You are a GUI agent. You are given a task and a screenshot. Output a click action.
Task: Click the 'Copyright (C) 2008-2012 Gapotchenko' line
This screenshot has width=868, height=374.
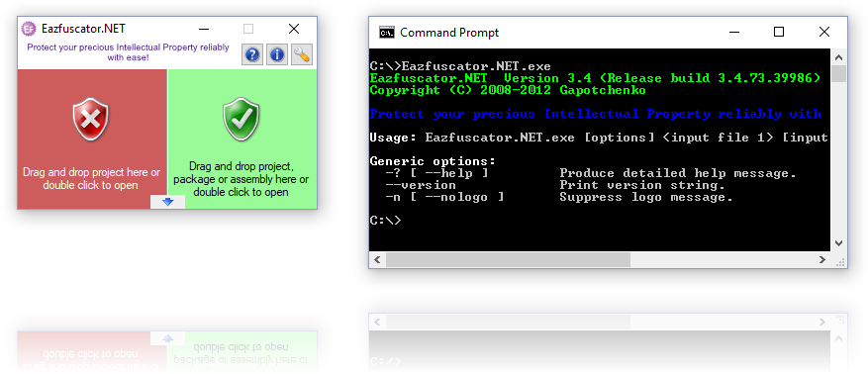(x=508, y=90)
